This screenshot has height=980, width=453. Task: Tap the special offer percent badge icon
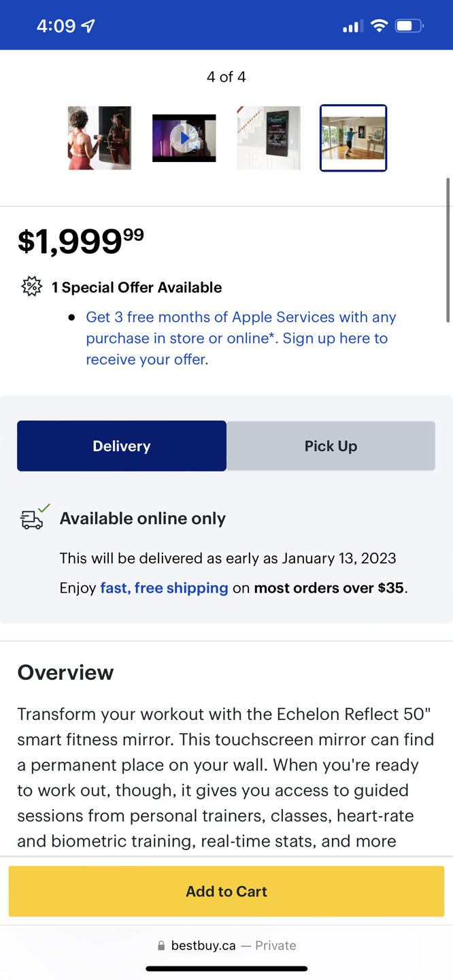click(x=31, y=287)
